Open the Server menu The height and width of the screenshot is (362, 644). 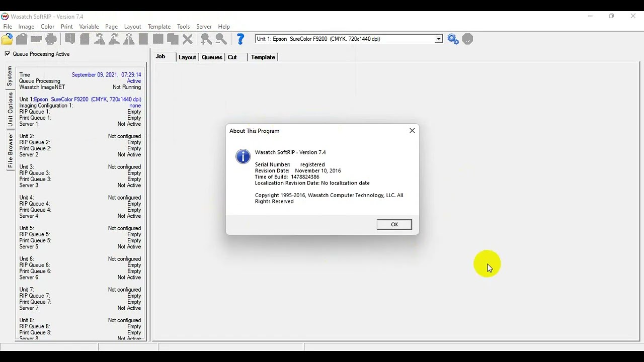(204, 27)
